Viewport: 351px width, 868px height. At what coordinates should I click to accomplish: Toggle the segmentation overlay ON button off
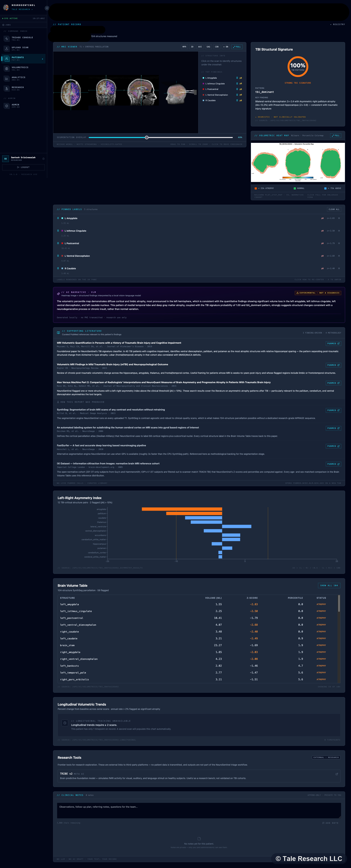pos(226,47)
